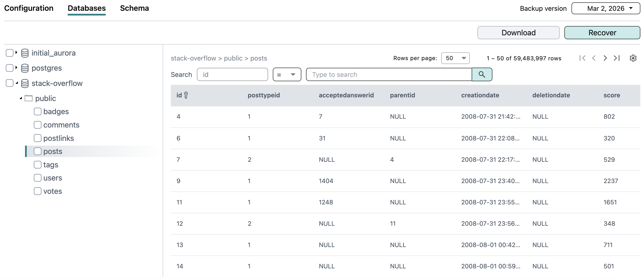Open the Backup version date dropdown
644x280 pixels.
[x=605, y=8]
